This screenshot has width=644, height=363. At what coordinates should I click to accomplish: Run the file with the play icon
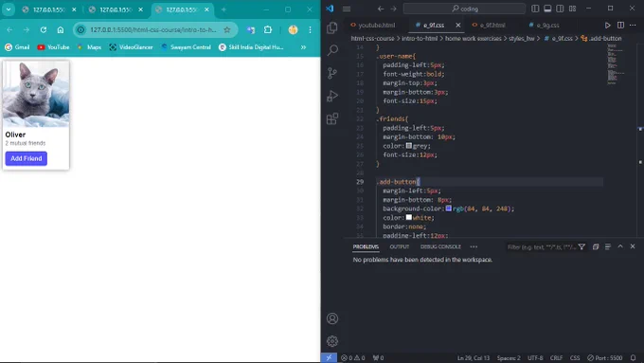[x=607, y=25]
